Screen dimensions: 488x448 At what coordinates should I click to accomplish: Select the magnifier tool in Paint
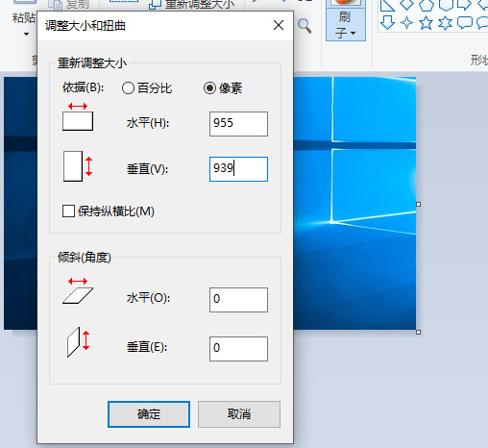305,26
